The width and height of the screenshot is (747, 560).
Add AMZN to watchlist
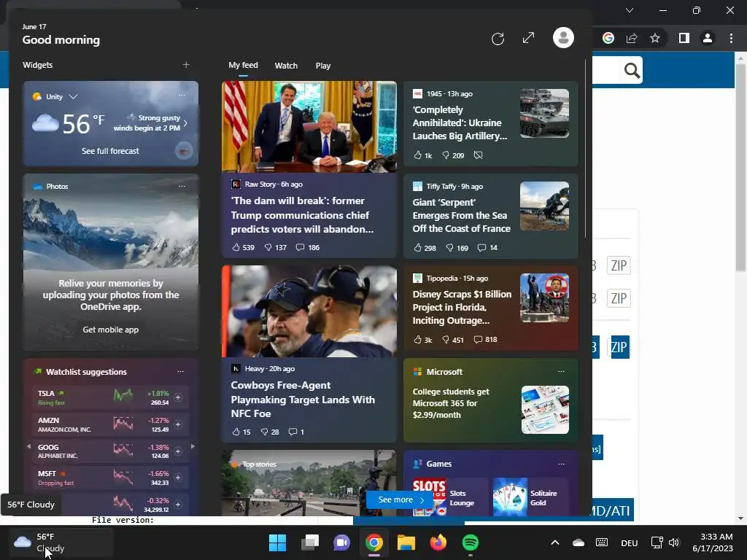click(x=178, y=424)
